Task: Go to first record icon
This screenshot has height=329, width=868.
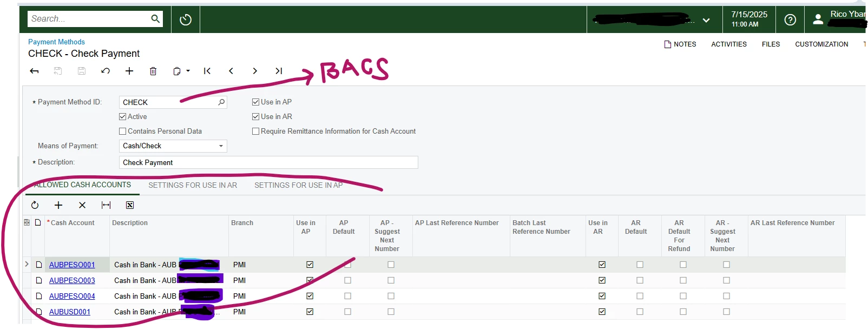Action: click(207, 71)
